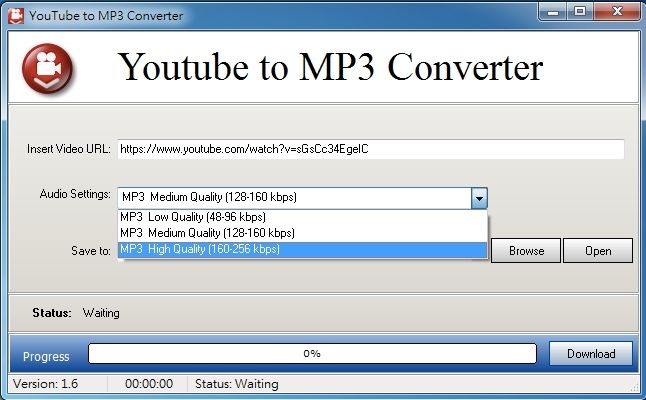Viewport: 646px width, 400px height.
Task: Click the Open button
Action: (x=598, y=250)
